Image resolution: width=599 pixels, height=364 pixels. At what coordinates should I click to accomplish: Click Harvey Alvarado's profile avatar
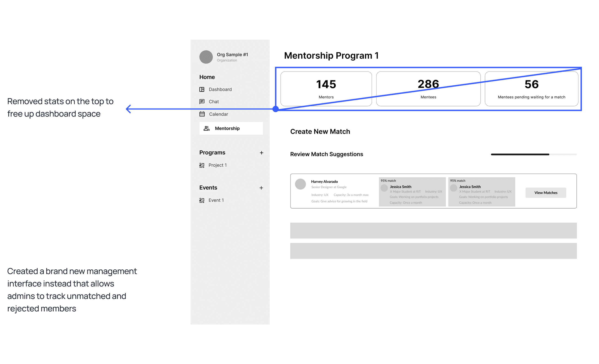click(300, 184)
